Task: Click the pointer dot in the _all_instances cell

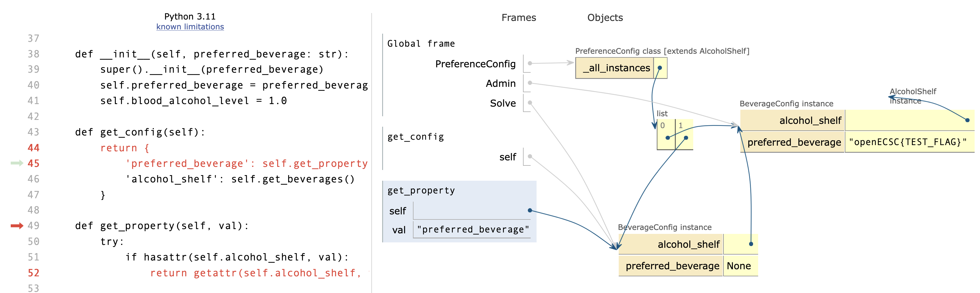Action: 660,68
